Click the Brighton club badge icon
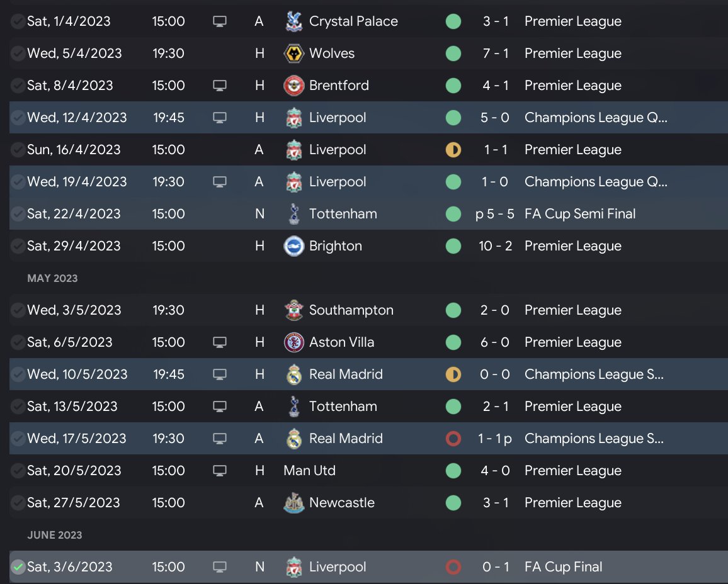 [x=294, y=246]
